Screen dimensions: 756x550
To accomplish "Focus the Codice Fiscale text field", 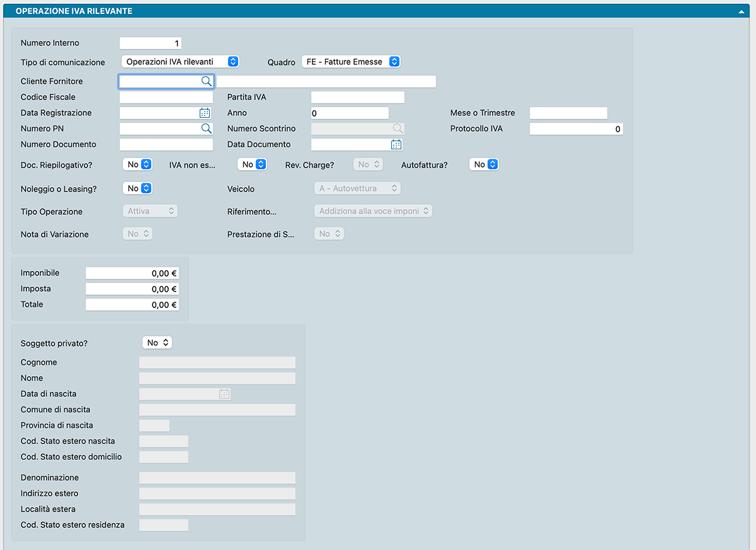I will [x=166, y=98].
